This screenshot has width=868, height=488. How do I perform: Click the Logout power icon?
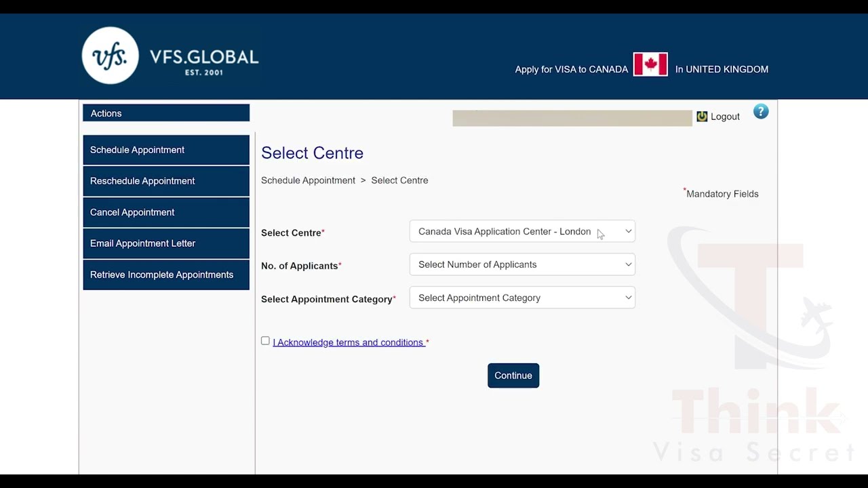[702, 117]
